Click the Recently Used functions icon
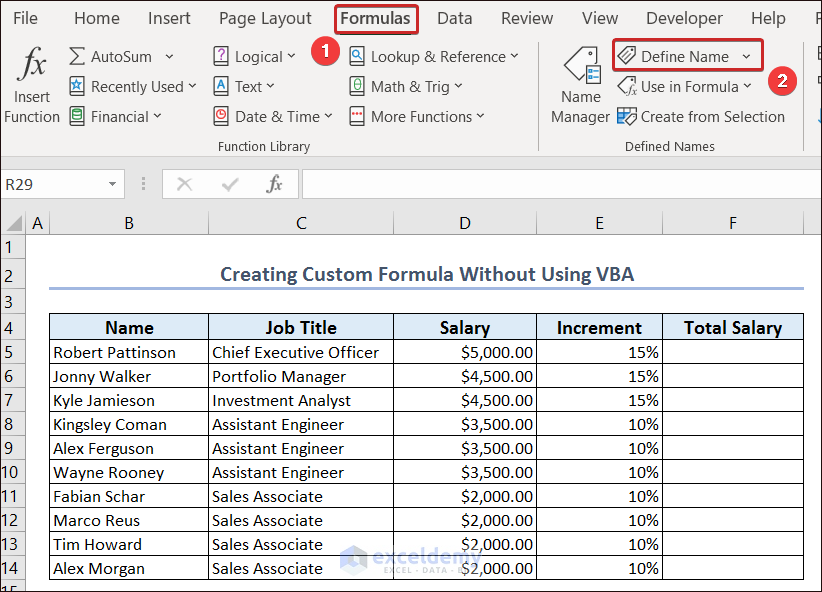The height and width of the screenshot is (592, 822). point(77,87)
